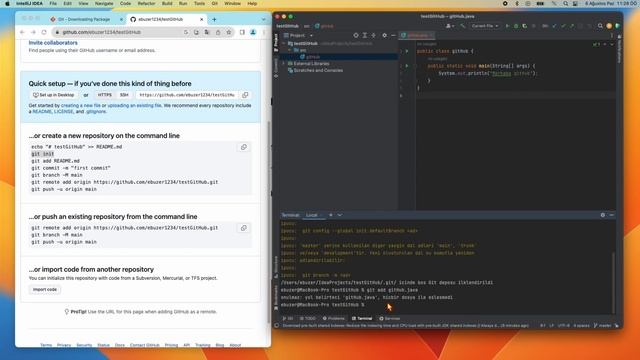640x360 pixels.
Task: Open the Apple menu
Action: pos(7,3)
